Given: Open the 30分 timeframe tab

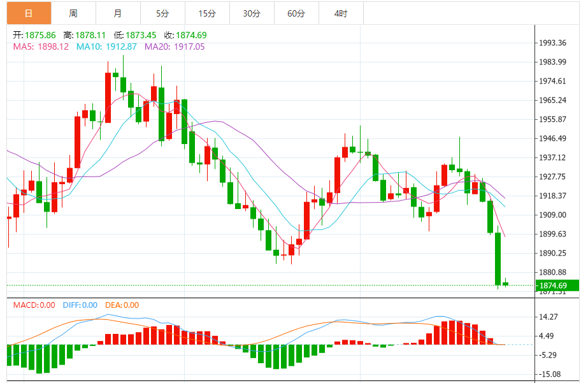Looking at the screenshot, I should (x=252, y=13).
